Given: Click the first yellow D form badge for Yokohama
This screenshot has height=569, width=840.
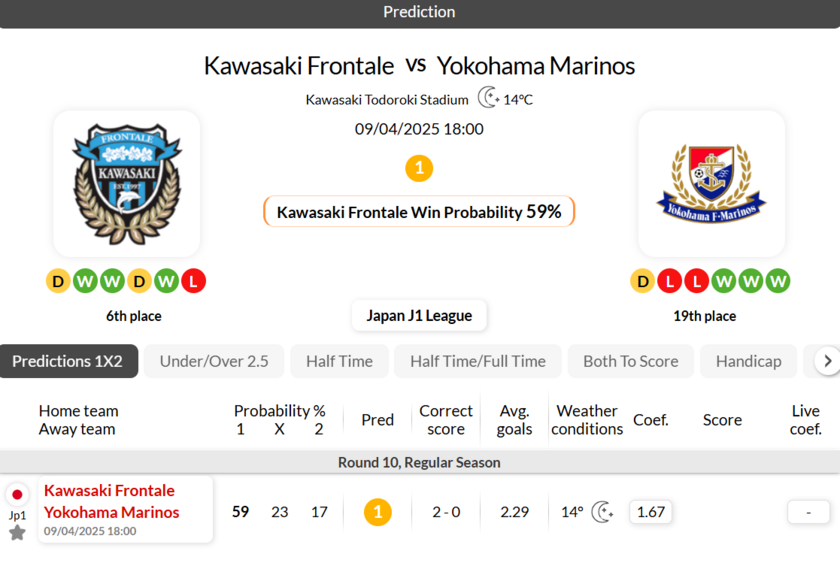Looking at the screenshot, I should tap(642, 281).
